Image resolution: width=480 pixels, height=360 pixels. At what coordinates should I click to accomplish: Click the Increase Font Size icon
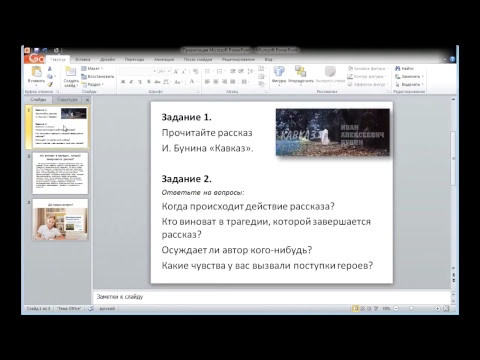(x=176, y=71)
